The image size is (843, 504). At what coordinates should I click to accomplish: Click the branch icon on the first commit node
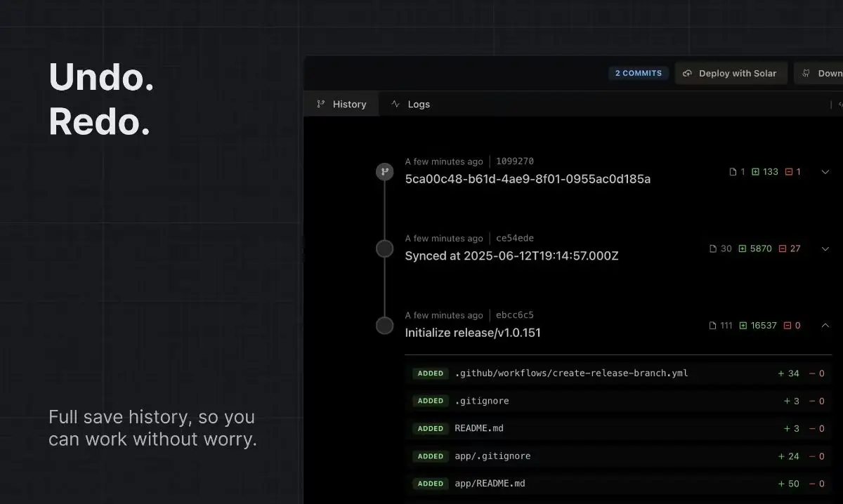tap(384, 172)
